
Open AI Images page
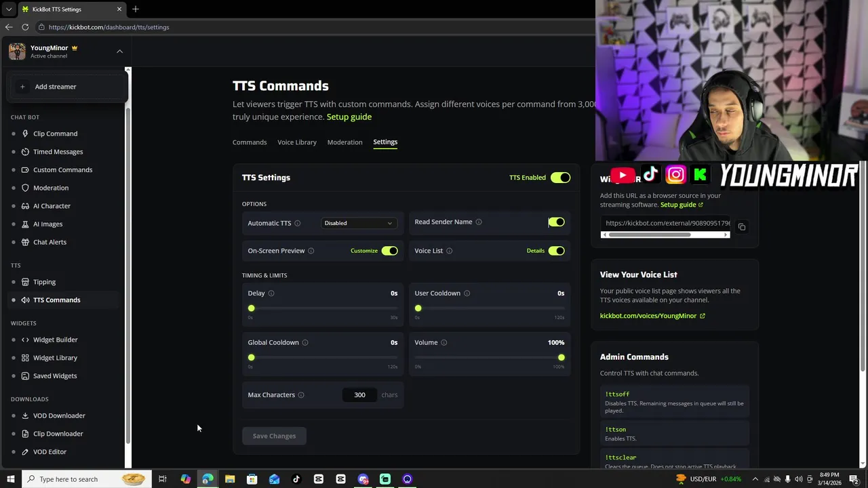click(47, 224)
